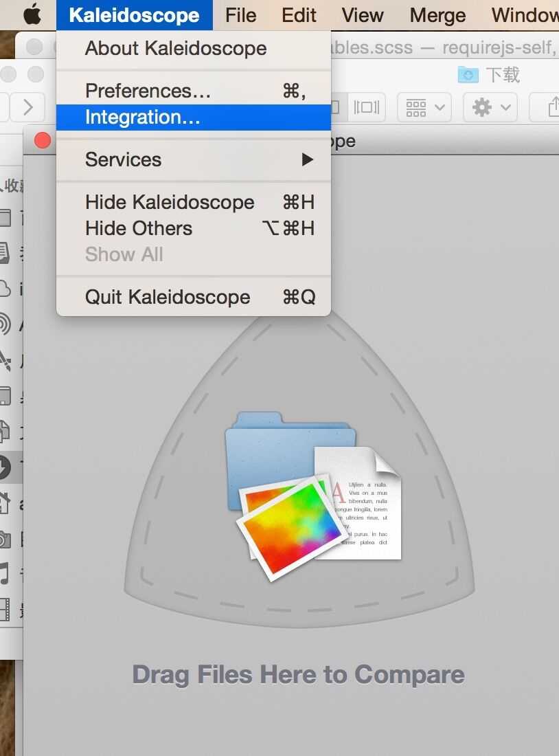Open Finder's gear action dropdown
The height and width of the screenshot is (756, 559).
[x=490, y=107]
